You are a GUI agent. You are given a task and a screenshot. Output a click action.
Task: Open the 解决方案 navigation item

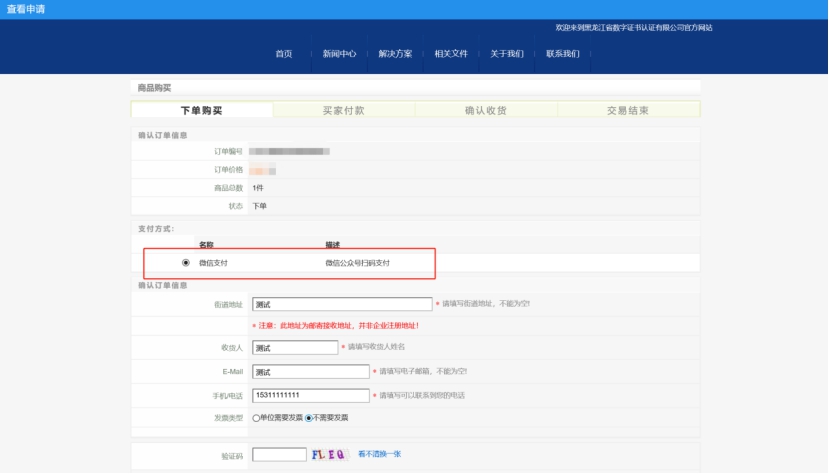coord(395,54)
